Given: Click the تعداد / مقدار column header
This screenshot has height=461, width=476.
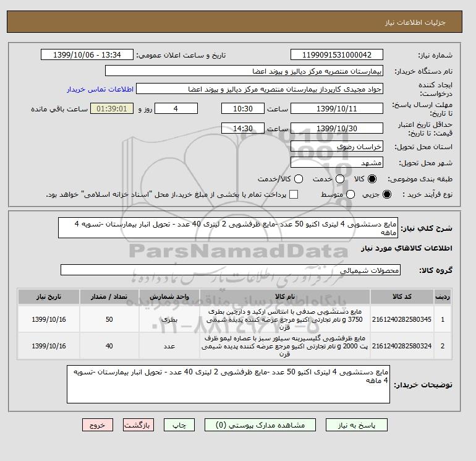Looking at the screenshot, I should [x=109, y=296].
